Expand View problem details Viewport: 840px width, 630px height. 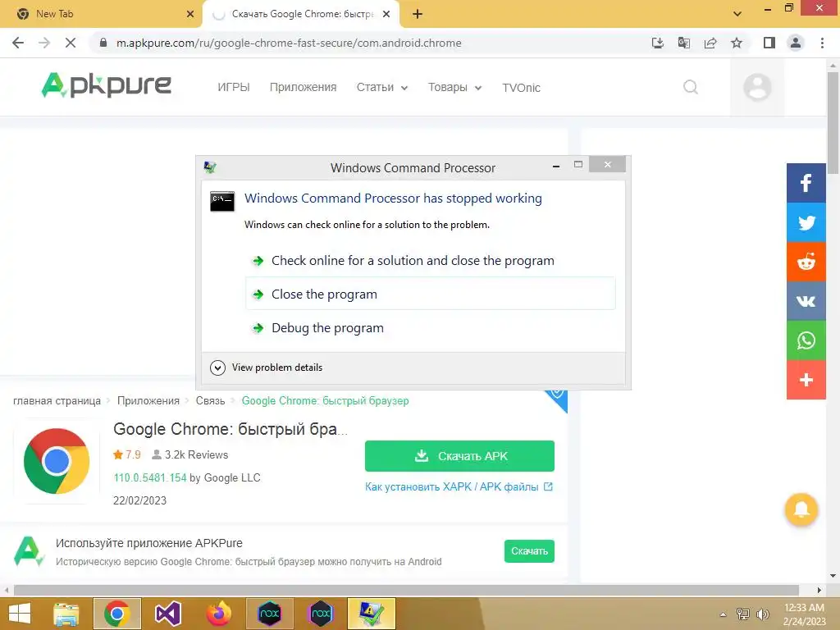click(x=267, y=367)
